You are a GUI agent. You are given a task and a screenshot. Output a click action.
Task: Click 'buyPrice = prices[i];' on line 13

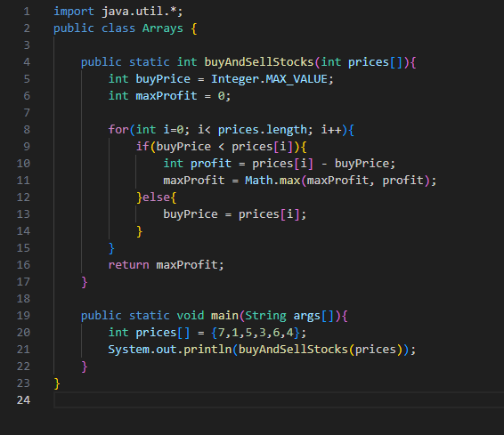point(235,214)
